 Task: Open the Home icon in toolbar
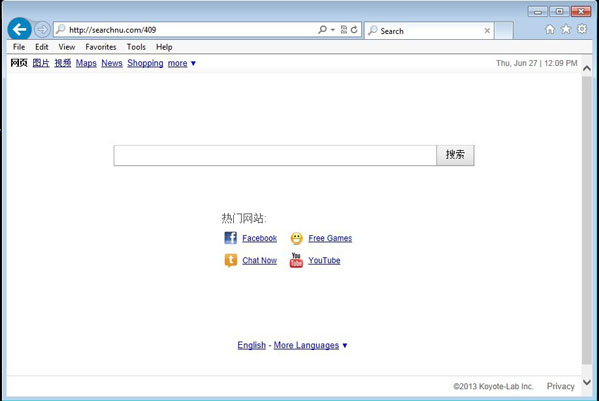550,29
